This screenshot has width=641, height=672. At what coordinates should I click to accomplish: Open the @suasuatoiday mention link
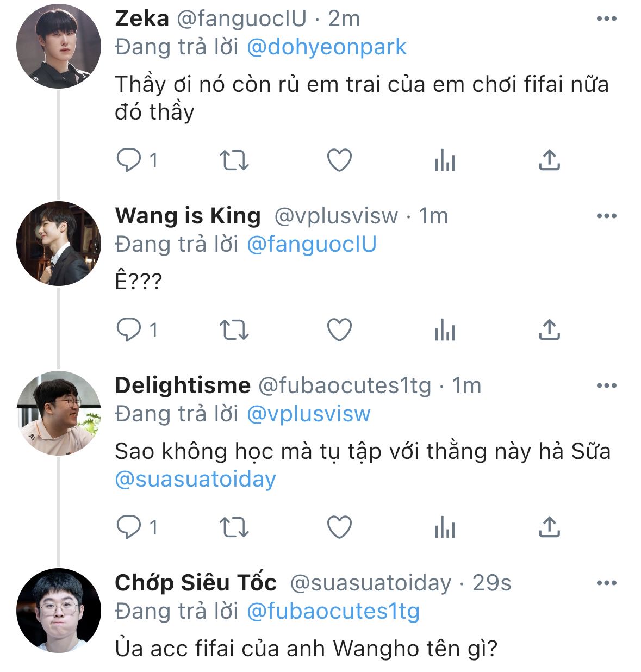196,480
